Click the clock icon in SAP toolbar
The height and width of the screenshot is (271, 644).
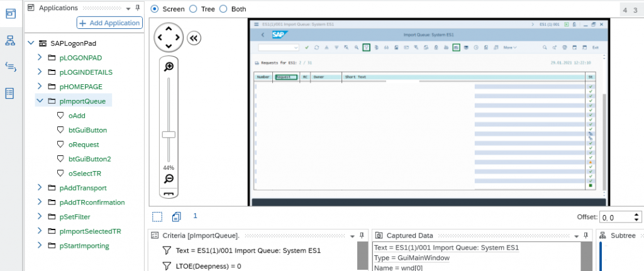[x=476, y=48]
